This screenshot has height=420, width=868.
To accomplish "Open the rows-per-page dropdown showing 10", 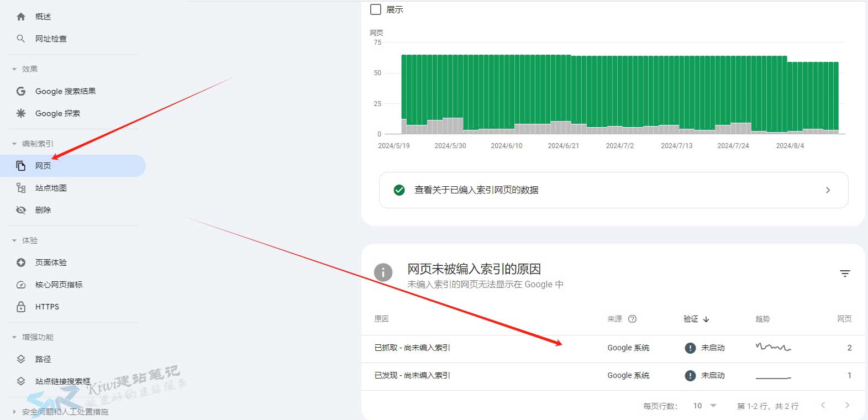I will click(705, 406).
